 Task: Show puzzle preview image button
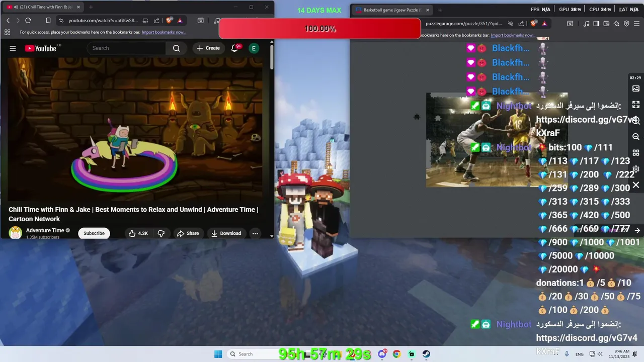point(636,88)
